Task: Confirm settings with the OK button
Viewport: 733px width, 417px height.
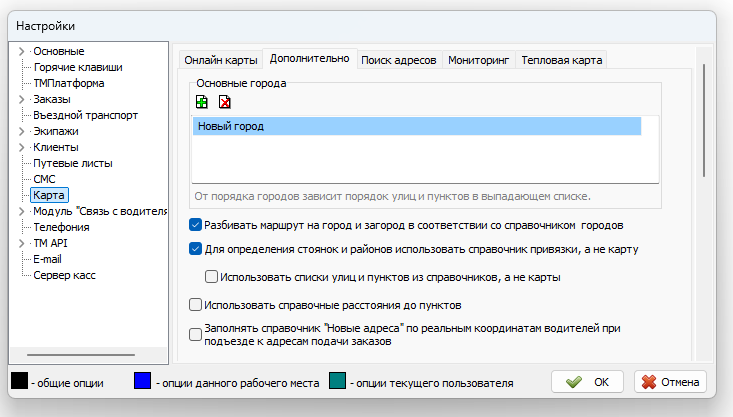Action: point(587,382)
